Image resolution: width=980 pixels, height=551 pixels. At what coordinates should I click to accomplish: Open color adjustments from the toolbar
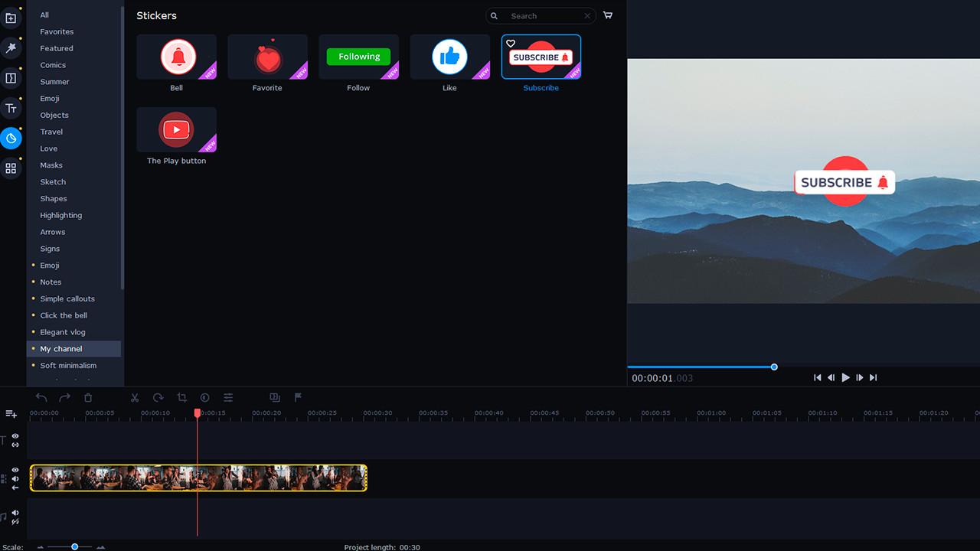(x=204, y=398)
